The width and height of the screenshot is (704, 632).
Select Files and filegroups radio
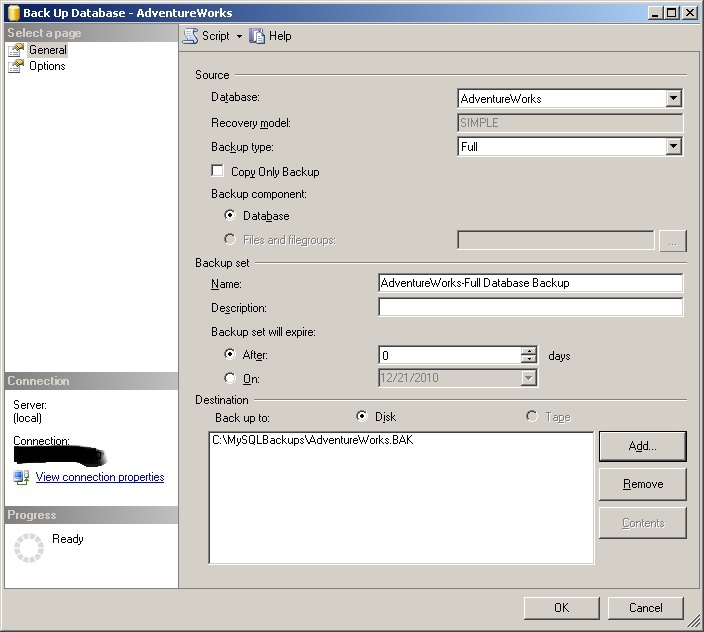pyautogui.click(x=230, y=239)
